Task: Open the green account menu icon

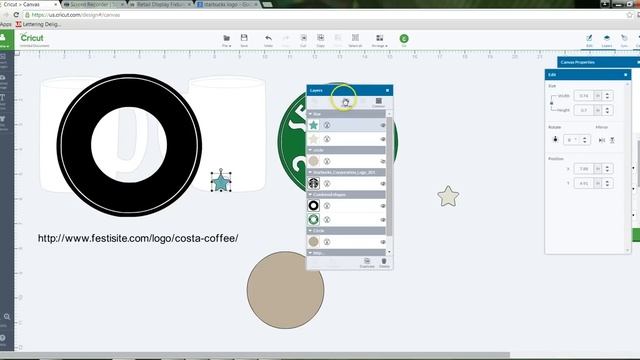Action: [x=4, y=39]
